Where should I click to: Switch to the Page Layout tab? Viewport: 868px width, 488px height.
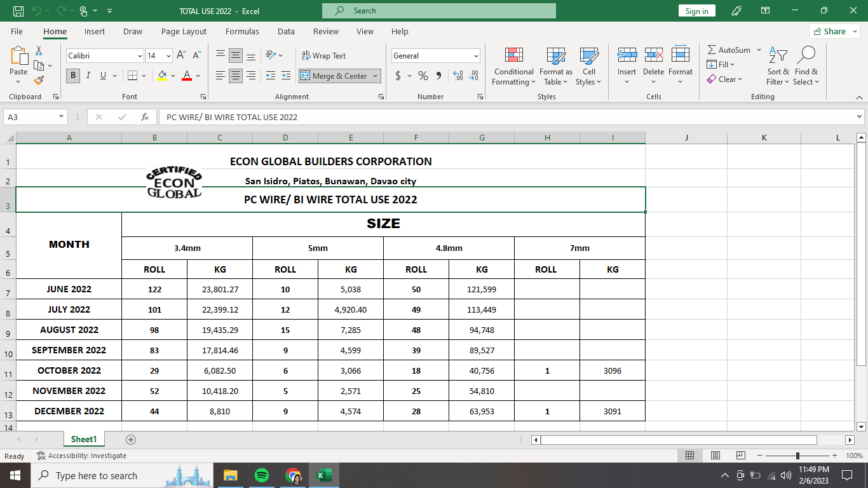click(x=184, y=32)
